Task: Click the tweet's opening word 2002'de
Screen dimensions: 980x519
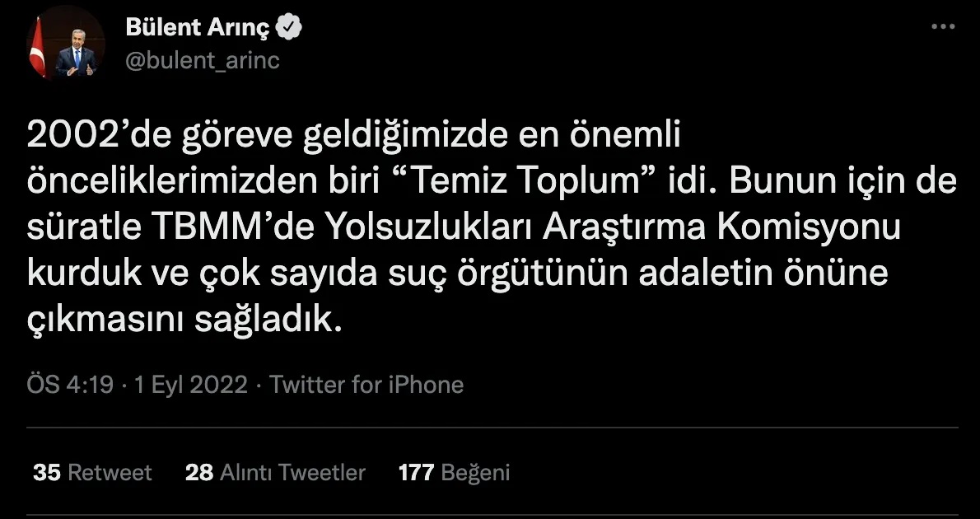Action: pos(100,136)
